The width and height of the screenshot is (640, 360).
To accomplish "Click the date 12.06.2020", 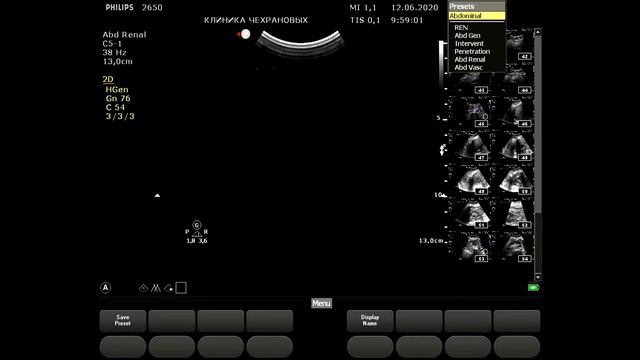I will (415, 7).
